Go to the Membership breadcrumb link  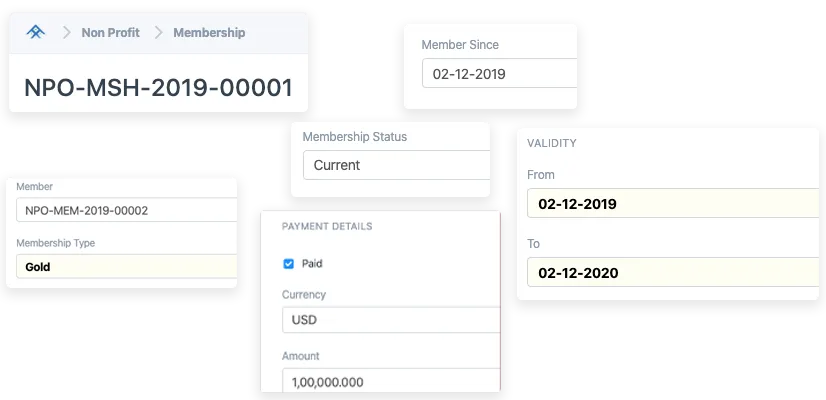[209, 33]
